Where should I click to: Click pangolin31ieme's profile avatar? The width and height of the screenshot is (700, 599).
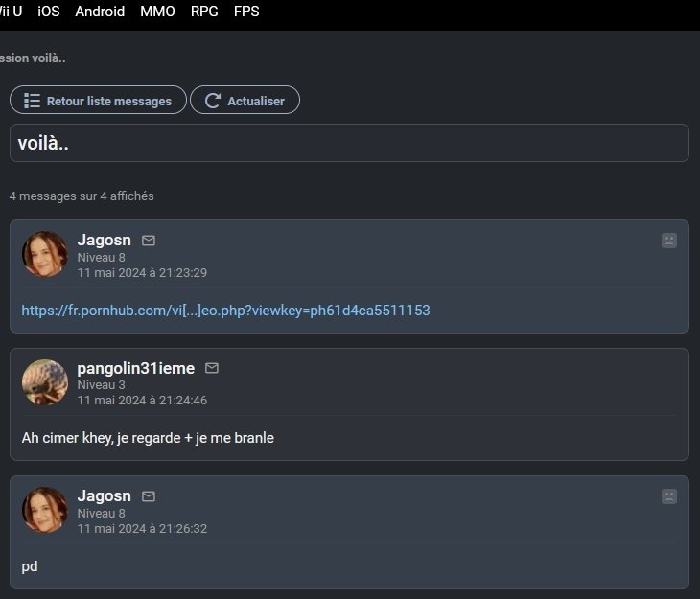point(45,382)
